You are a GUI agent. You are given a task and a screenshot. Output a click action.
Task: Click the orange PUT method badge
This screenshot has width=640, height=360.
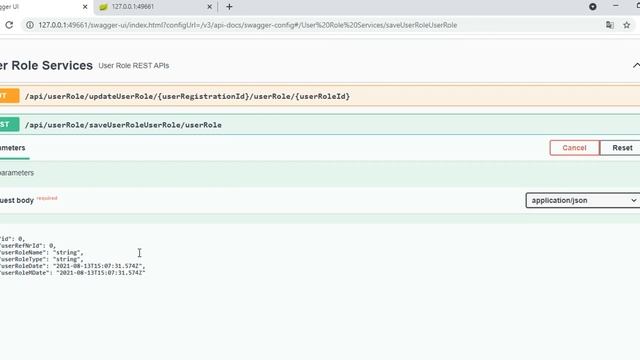tap(9, 96)
